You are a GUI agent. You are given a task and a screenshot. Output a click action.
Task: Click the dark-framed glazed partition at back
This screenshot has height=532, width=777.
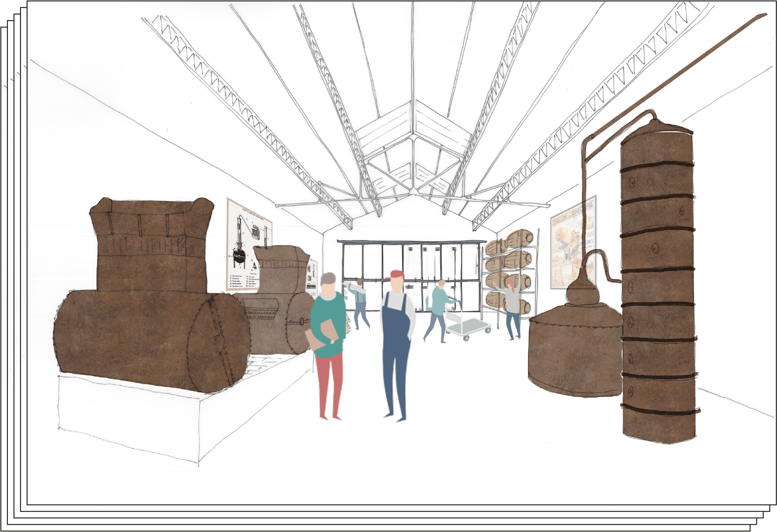tap(411, 276)
